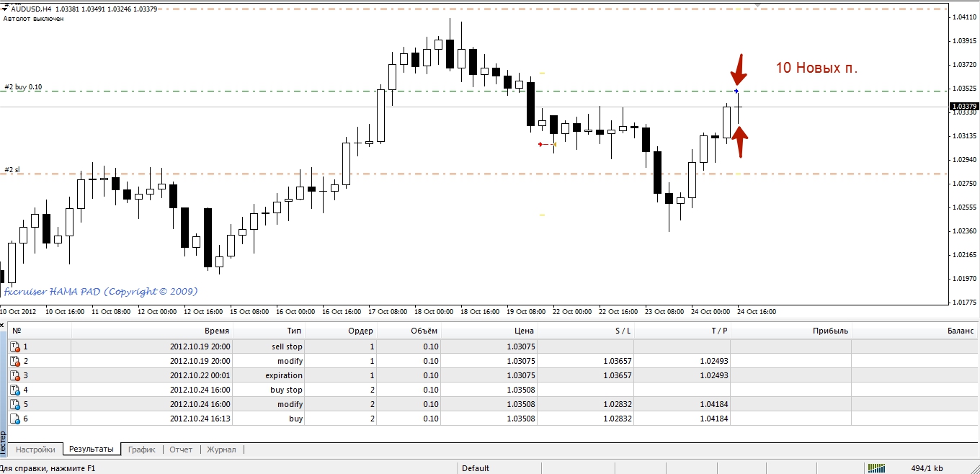Click 'Для справки, нажмите F1' status text
The height and width of the screenshot is (474, 980).
pyautogui.click(x=48, y=468)
